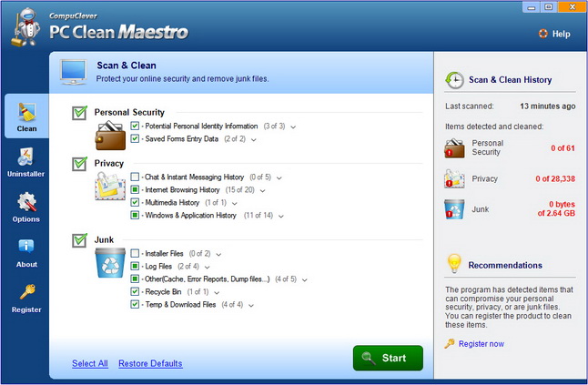The height and width of the screenshot is (385, 588).
Task: Expand Recycle Bin arrow
Action: pos(217,293)
